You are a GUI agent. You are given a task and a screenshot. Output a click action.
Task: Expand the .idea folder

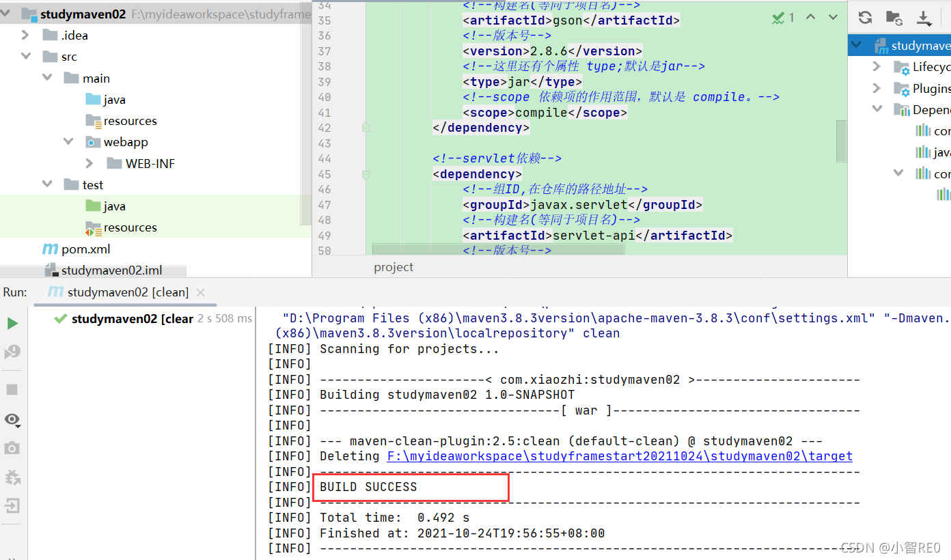pos(26,35)
